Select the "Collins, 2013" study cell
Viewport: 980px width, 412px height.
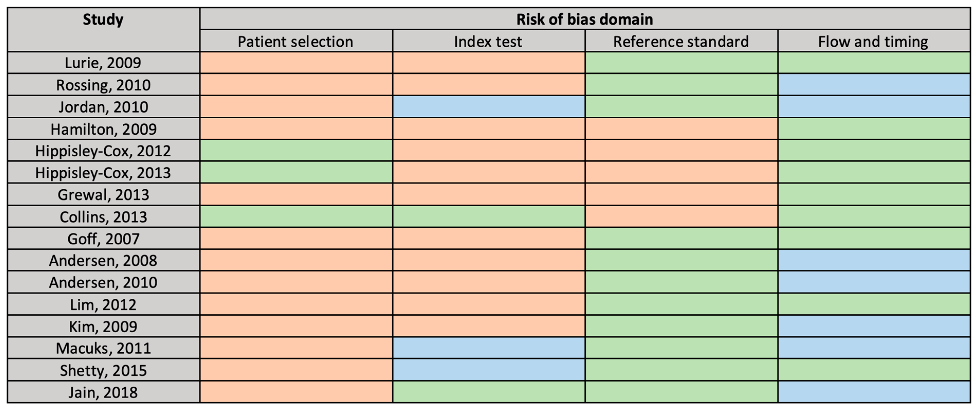[x=103, y=217]
